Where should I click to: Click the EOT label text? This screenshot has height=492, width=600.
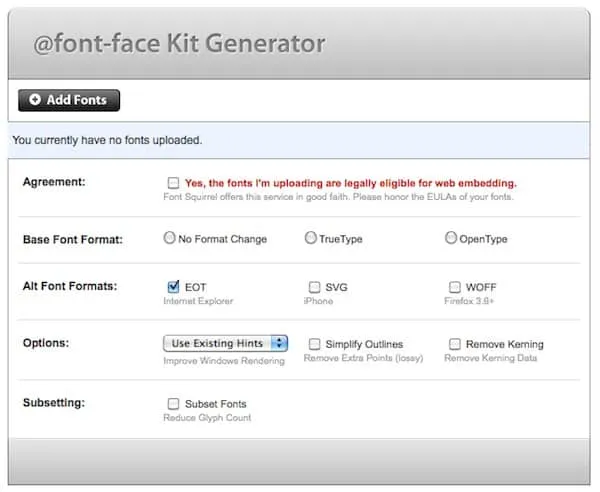click(196, 287)
